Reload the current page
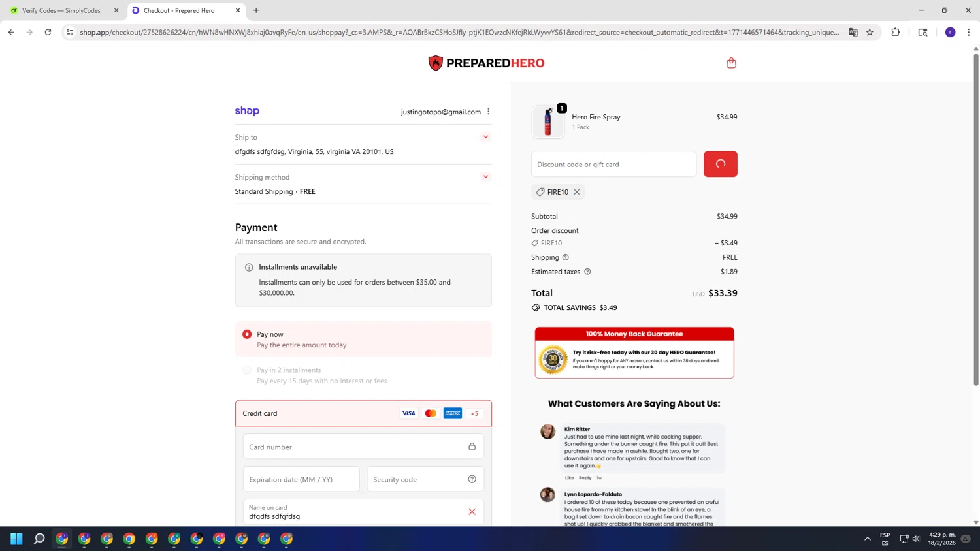 point(48,32)
